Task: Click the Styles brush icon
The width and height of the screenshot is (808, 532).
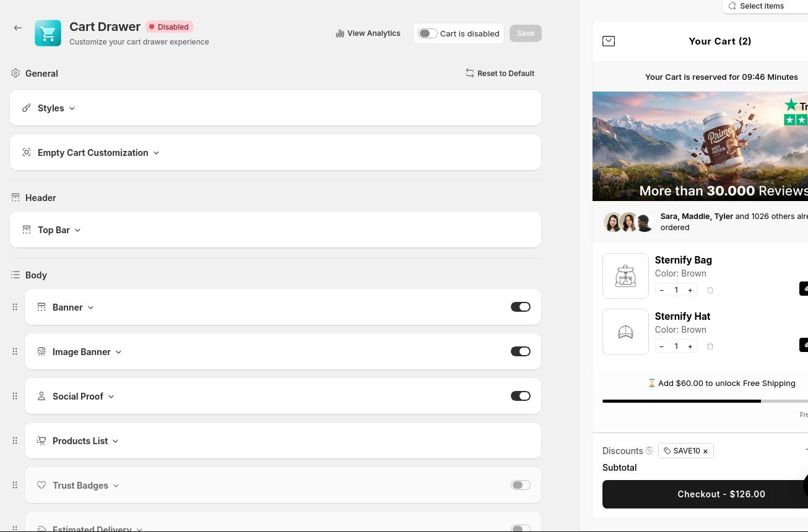Action: pyautogui.click(x=27, y=108)
